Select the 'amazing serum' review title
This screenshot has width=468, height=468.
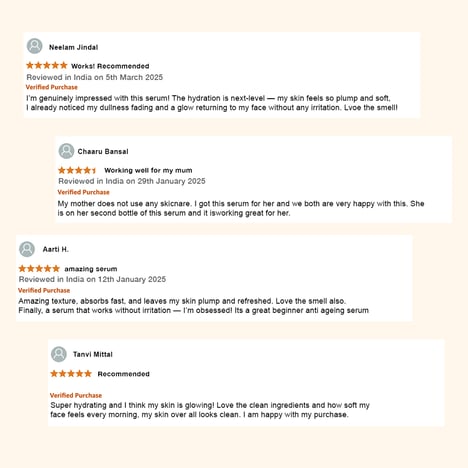tap(91, 269)
